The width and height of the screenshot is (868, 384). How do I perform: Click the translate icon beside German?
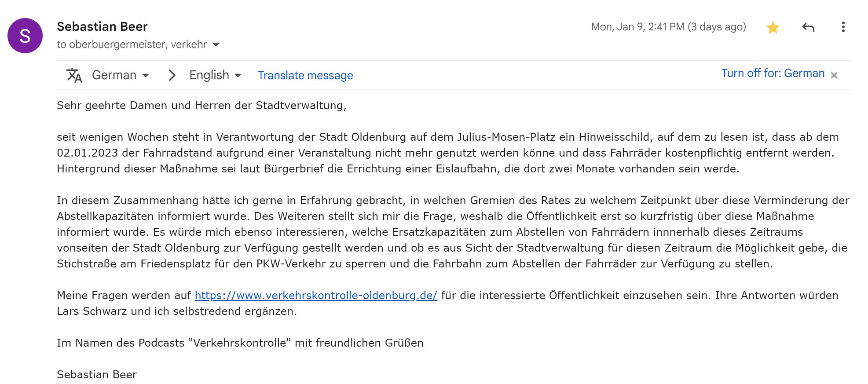click(x=74, y=75)
